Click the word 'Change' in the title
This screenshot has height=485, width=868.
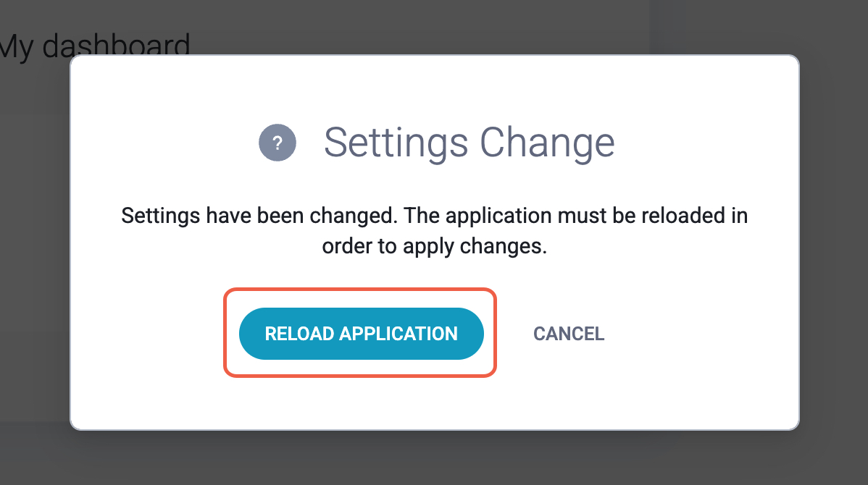tap(547, 143)
